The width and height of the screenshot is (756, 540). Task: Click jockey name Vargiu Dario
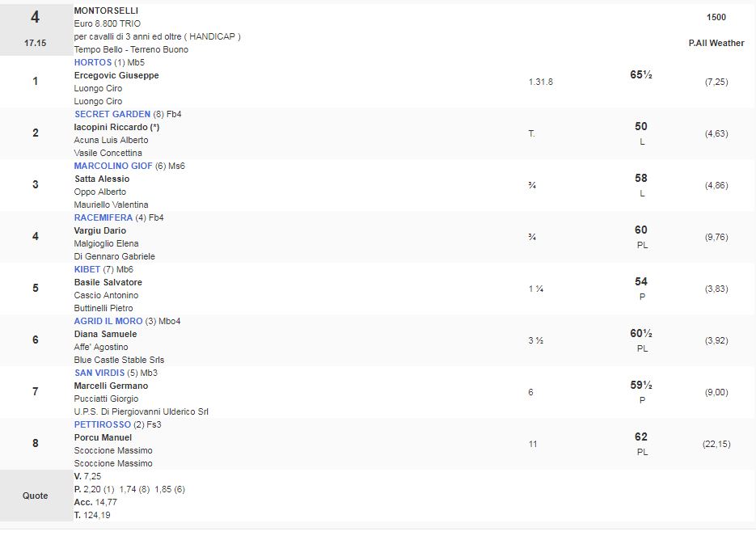[x=100, y=230]
